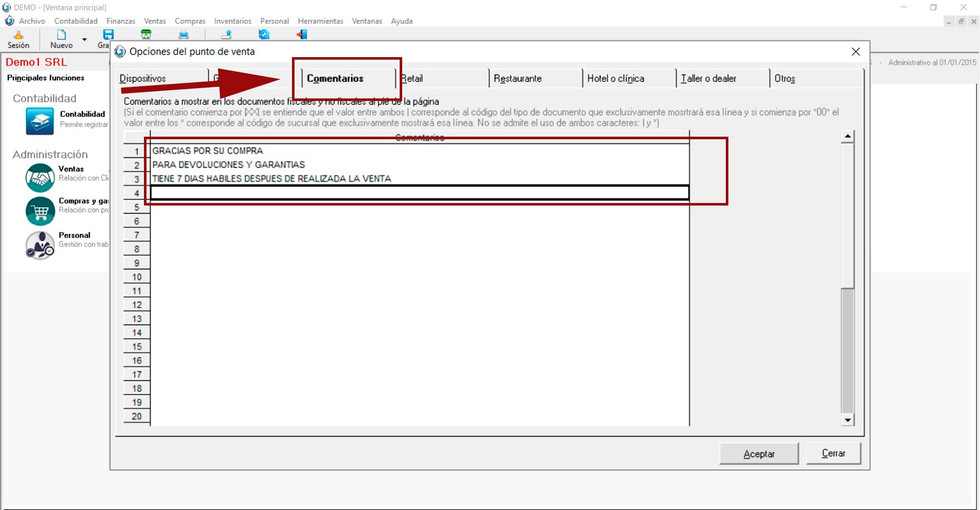
Task: Click the comments list scrollbar down arrow
Action: (x=848, y=420)
